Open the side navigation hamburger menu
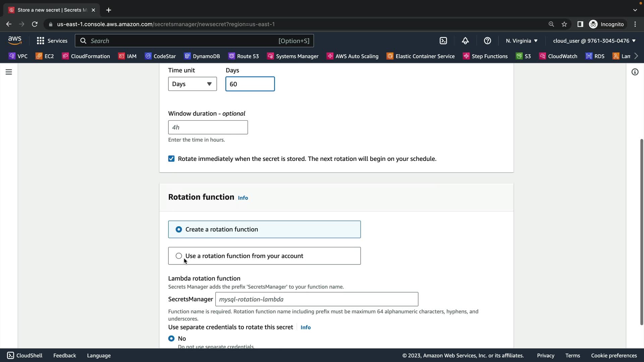The height and width of the screenshot is (362, 644). 9,72
